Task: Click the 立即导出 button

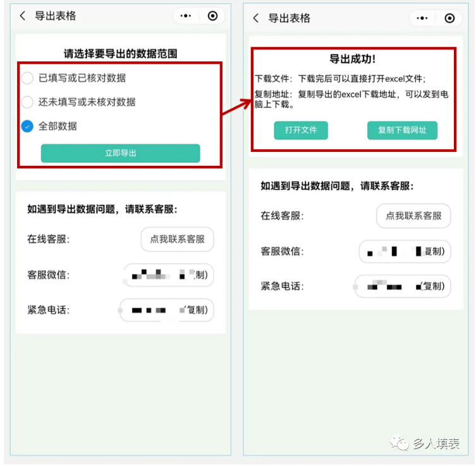Action: tap(121, 153)
